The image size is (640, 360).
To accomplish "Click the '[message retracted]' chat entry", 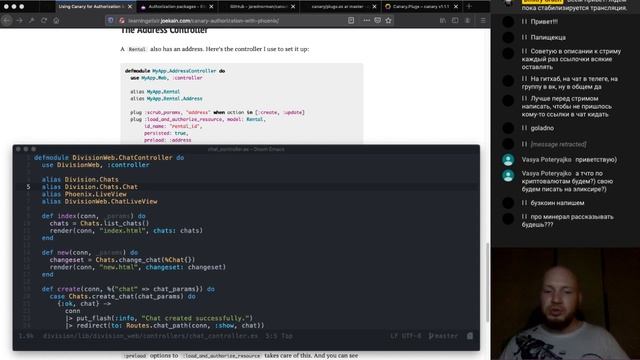I will tap(558, 144).
